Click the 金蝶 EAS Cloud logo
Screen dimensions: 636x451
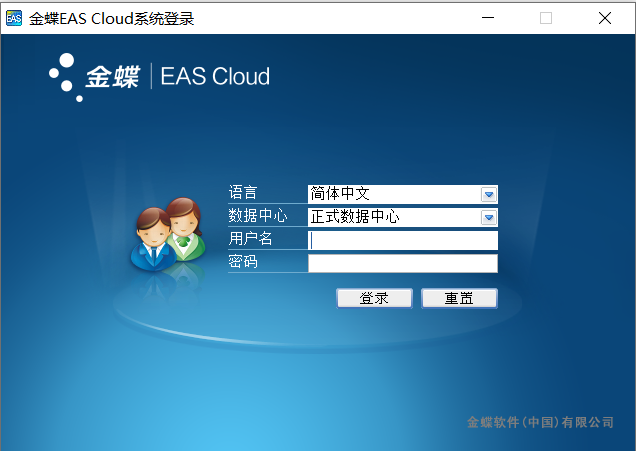click(x=159, y=77)
